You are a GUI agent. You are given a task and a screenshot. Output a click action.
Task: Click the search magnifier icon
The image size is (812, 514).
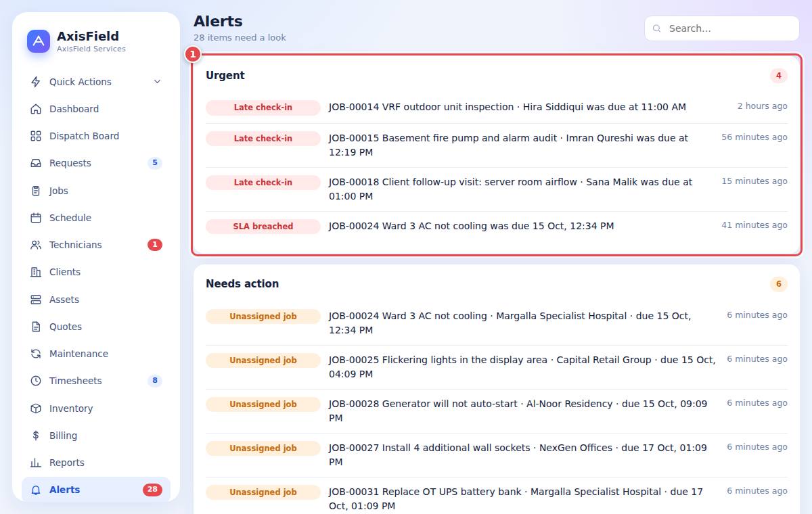657,28
